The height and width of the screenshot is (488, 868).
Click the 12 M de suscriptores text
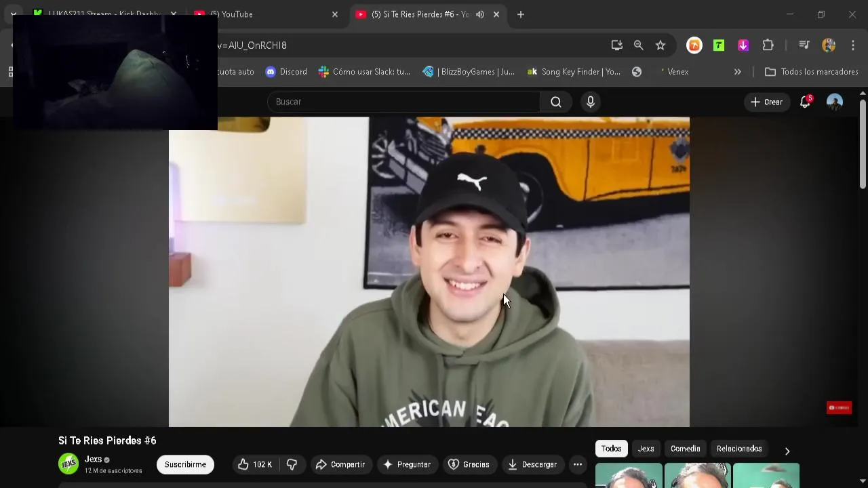pos(113,470)
